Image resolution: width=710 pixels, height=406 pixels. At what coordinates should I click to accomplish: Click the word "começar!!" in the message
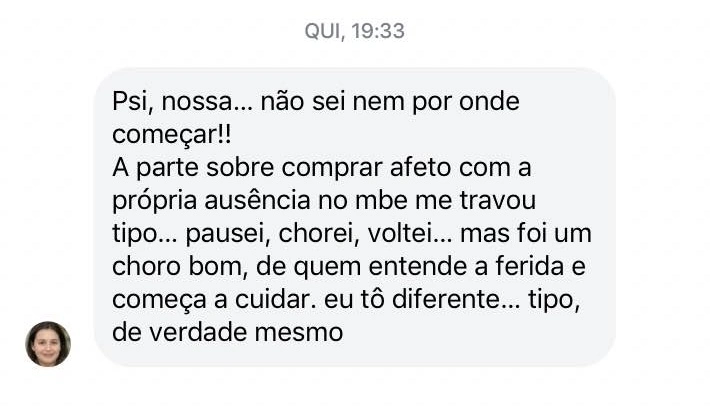tap(162, 132)
